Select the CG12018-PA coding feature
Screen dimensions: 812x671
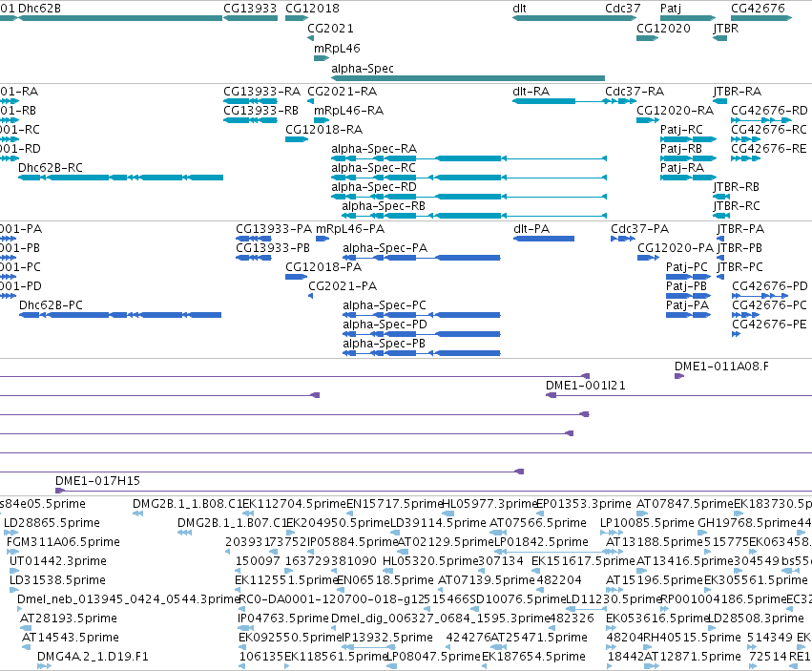pos(296,277)
